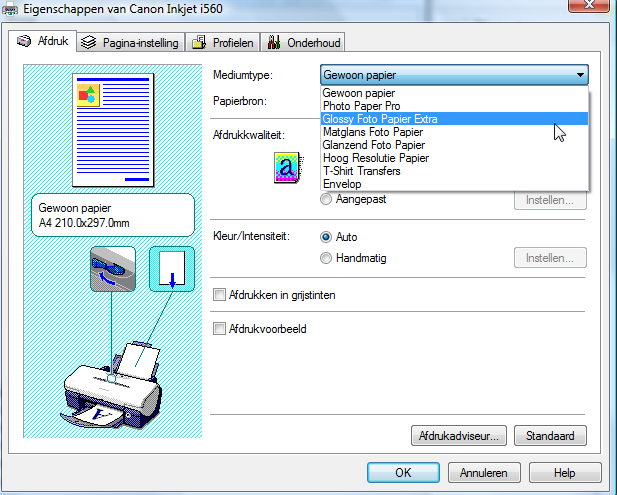This screenshot has width=617, height=495.
Task: Click the Standaard button
Action: [552, 436]
